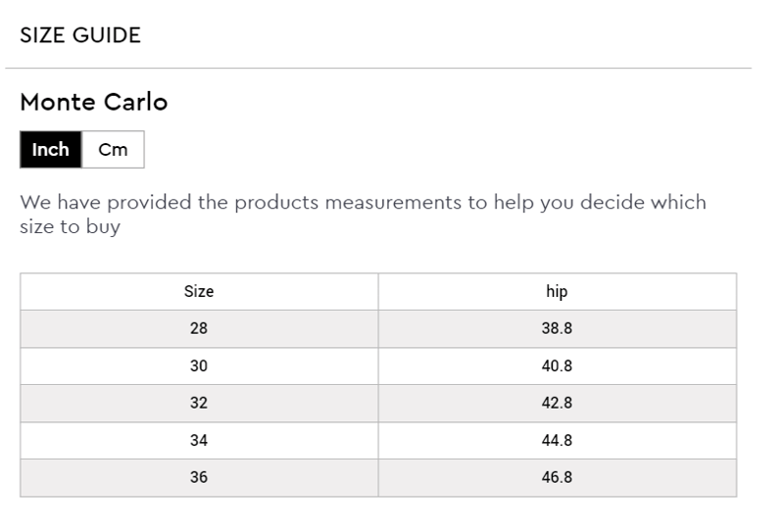
Task: Select size 32 cell
Action: [x=199, y=403]
